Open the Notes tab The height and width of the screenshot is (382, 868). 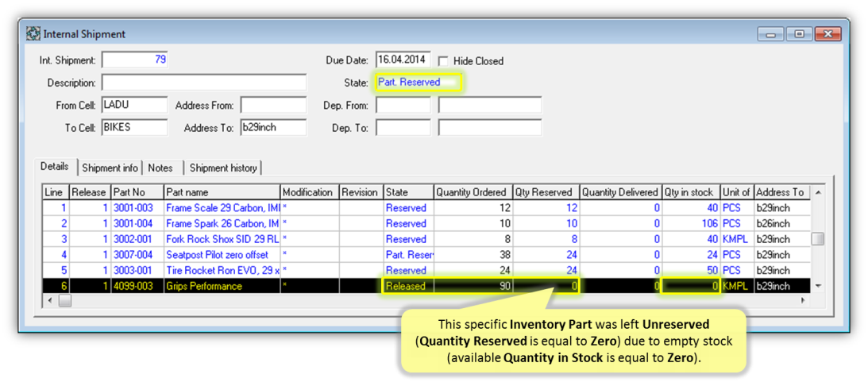(160, 168)
